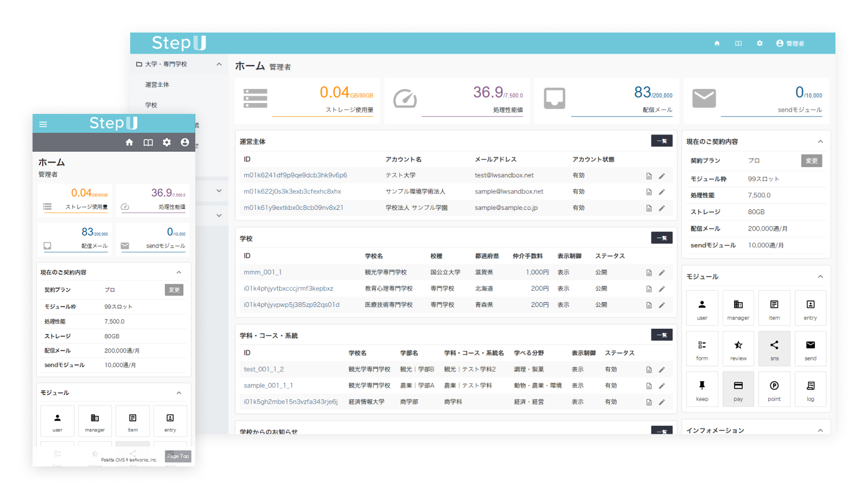Collapse the 現在のご契約内容 panel on desktop

coord(820,142)
